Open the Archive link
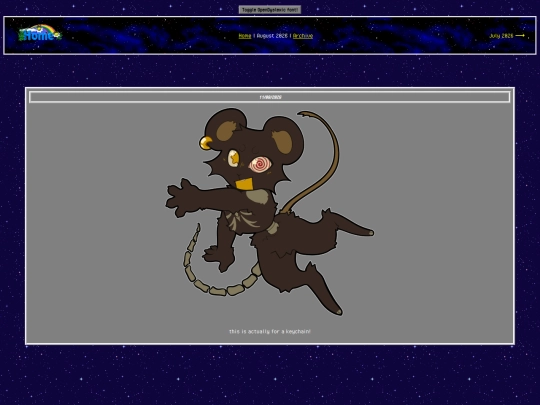 pos(303,36)
